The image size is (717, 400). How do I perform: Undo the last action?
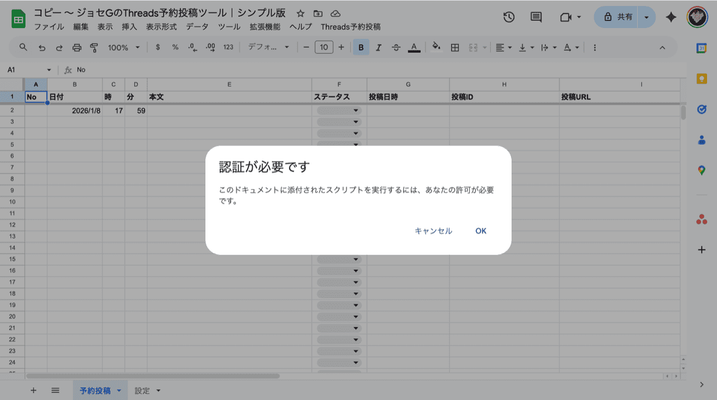[x=42, y=48]
